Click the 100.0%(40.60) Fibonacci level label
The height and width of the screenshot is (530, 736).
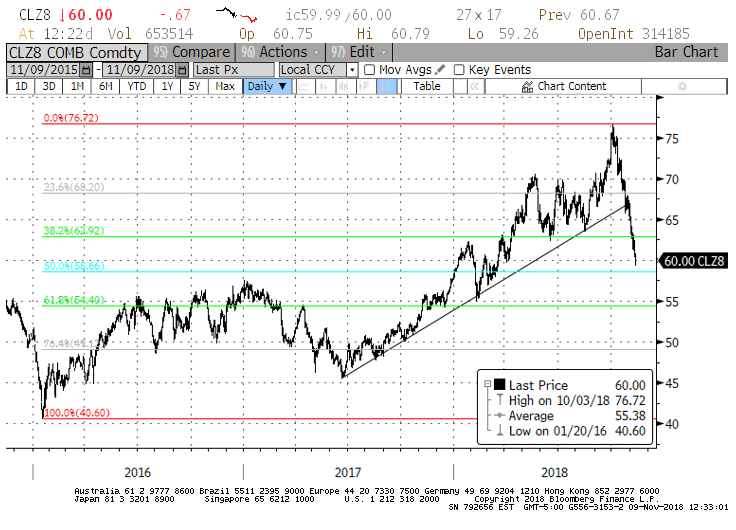[77, 413]
